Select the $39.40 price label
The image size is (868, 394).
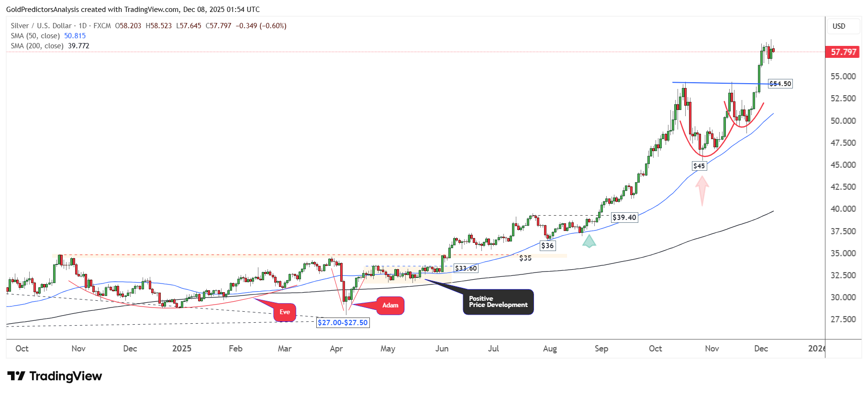tap(624, 218)
